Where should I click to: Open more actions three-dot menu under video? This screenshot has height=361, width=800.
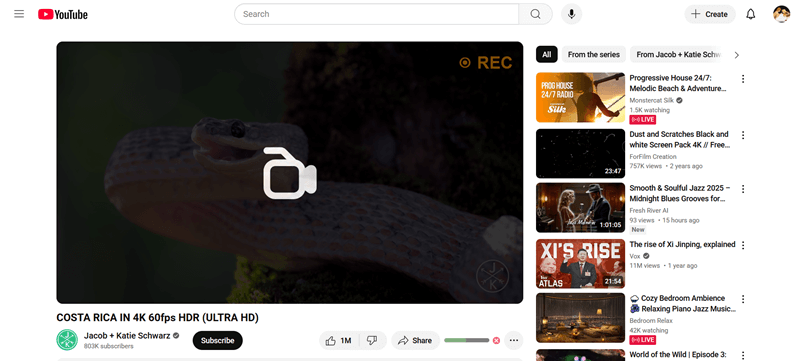coord(514,341)
